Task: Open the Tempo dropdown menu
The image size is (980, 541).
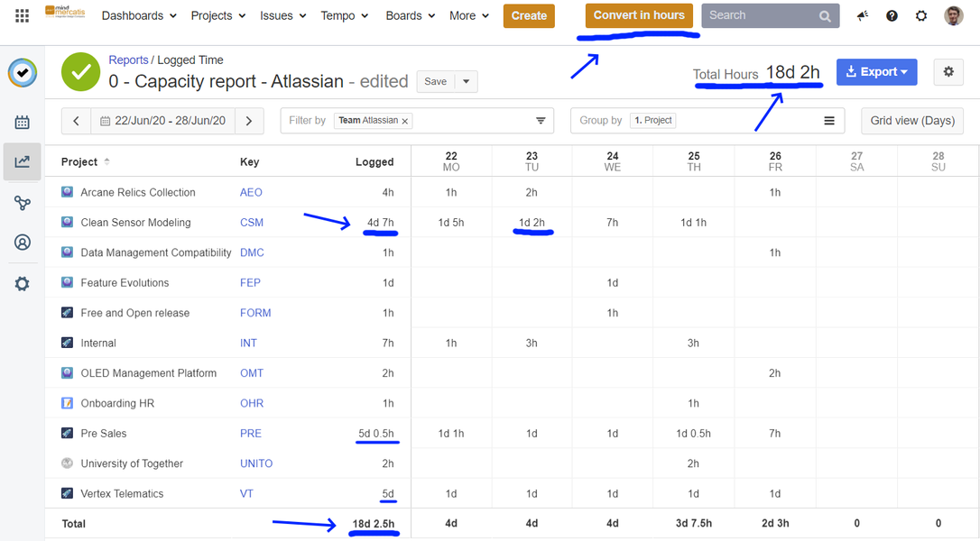Action: coord(345,15)
